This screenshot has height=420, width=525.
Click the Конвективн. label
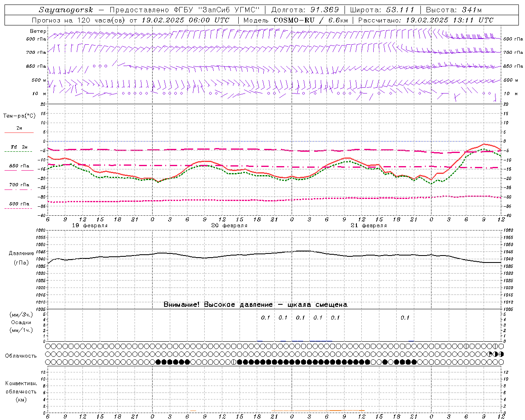(x=21, y=383)
